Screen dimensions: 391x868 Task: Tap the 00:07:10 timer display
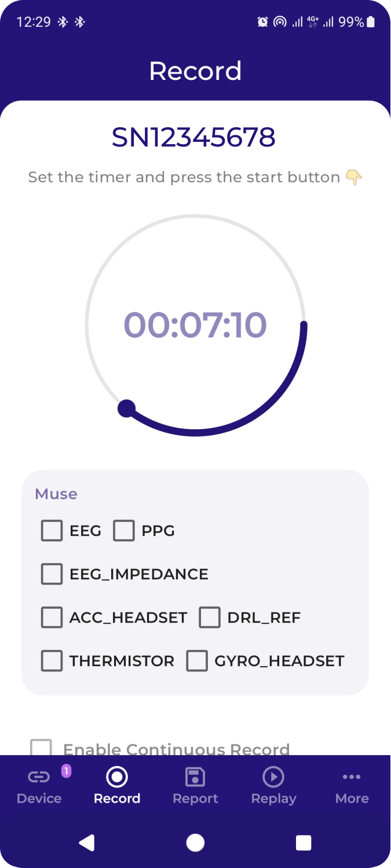click(x=195, y=325)
